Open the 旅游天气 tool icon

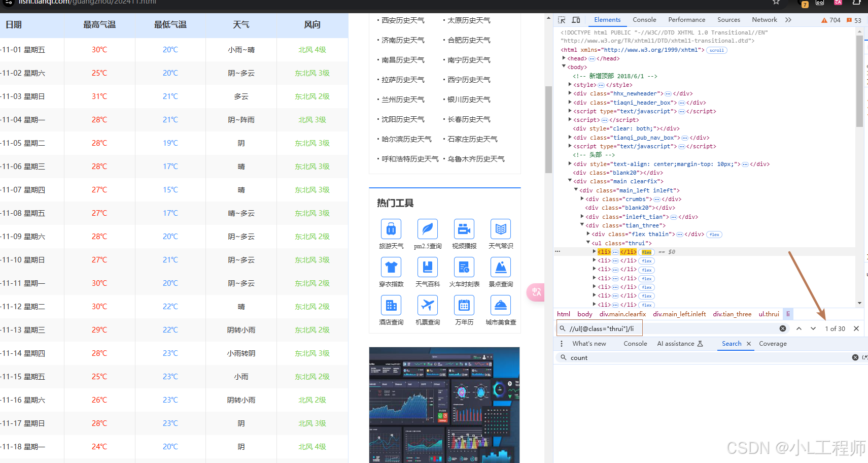[x=391, y=229]
